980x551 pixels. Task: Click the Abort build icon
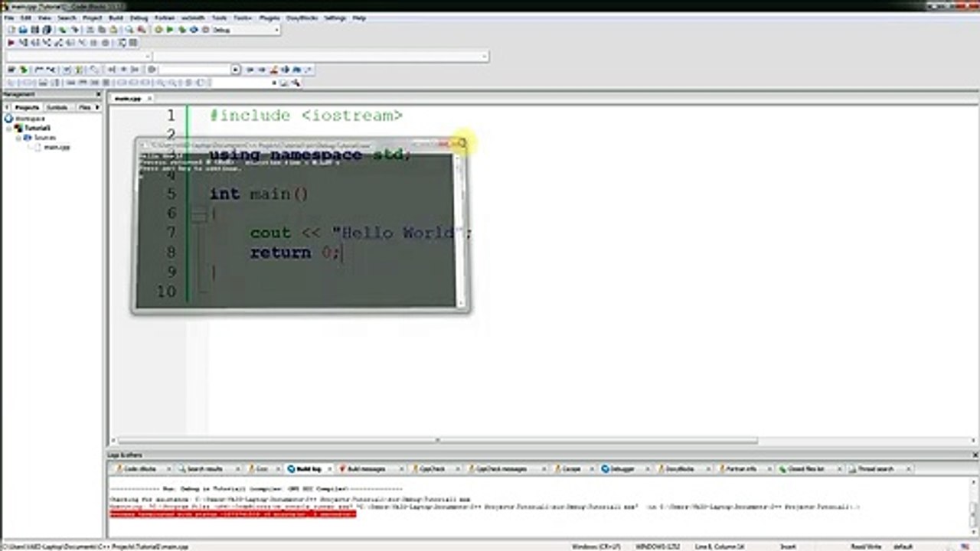[x=205, y=30]
